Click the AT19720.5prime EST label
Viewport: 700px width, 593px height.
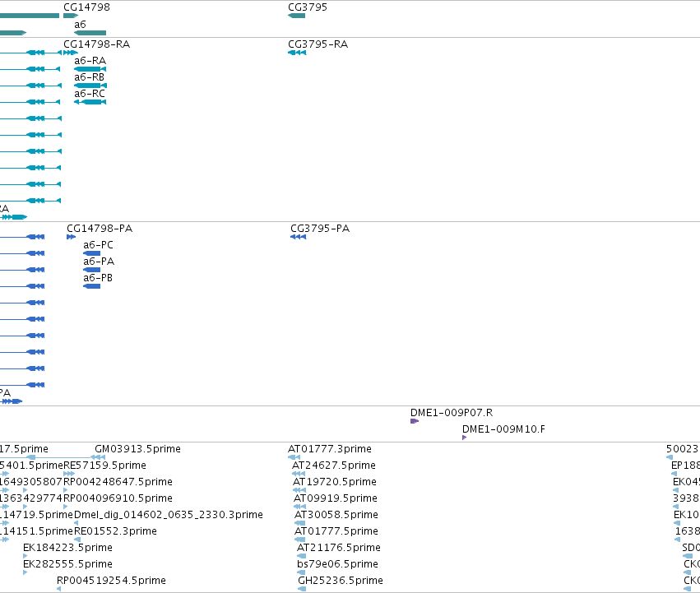[335, 482]
